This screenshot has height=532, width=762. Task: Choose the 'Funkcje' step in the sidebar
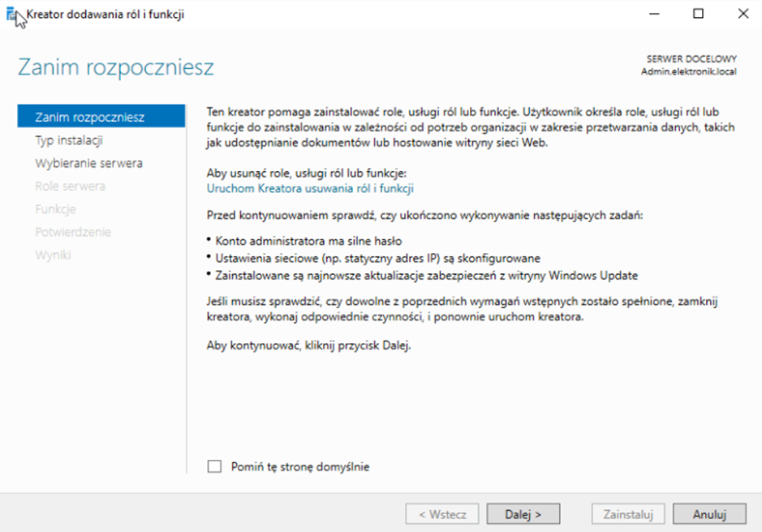coord(55,209)
